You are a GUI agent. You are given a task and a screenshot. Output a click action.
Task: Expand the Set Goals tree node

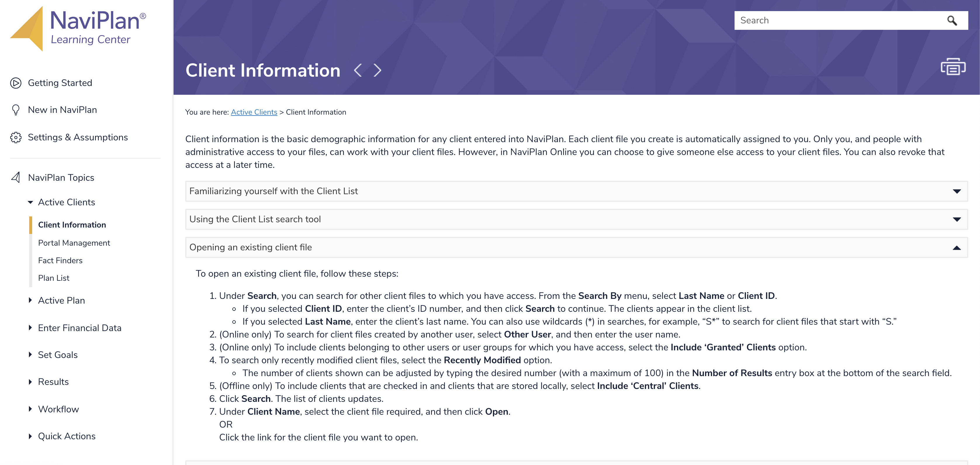[x=30, y=355]
